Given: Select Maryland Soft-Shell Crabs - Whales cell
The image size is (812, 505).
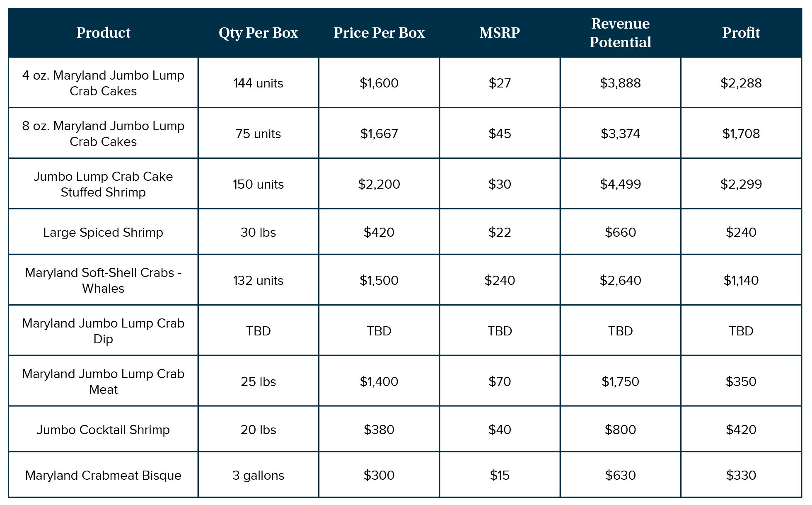Looking at the screenshot, I should [x=103, y=280].
